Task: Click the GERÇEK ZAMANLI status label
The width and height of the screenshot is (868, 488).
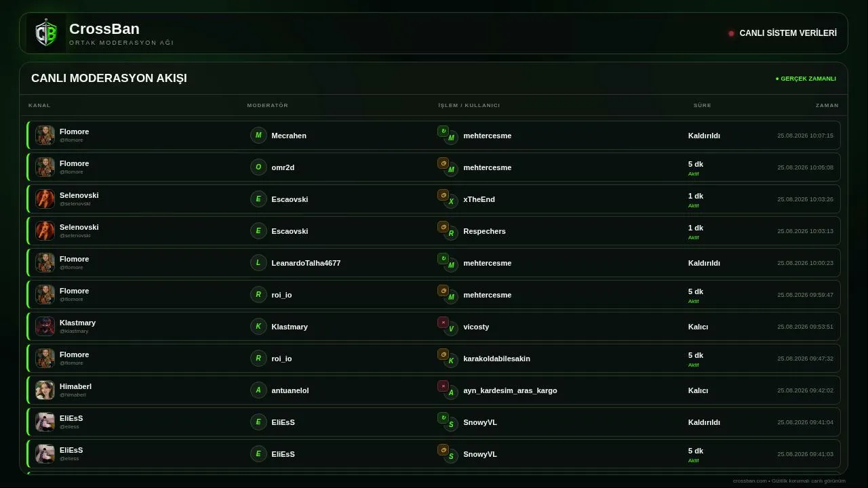Action: point(806,79)
